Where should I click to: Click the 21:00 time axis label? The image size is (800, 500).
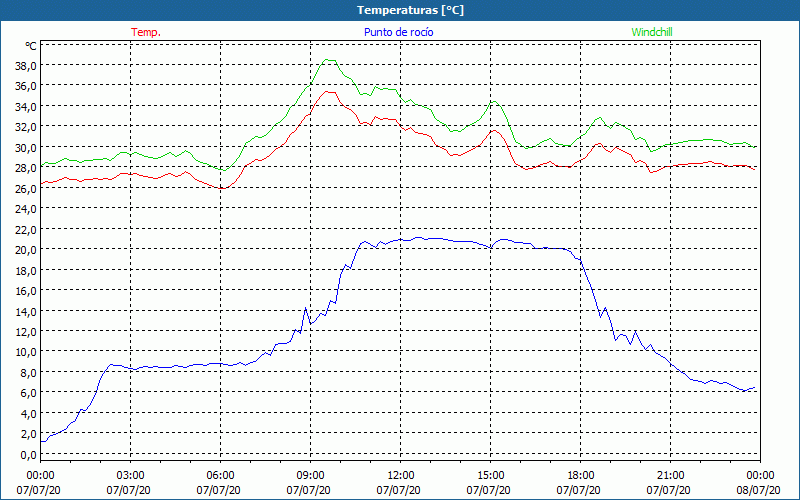tap(670, 476)
